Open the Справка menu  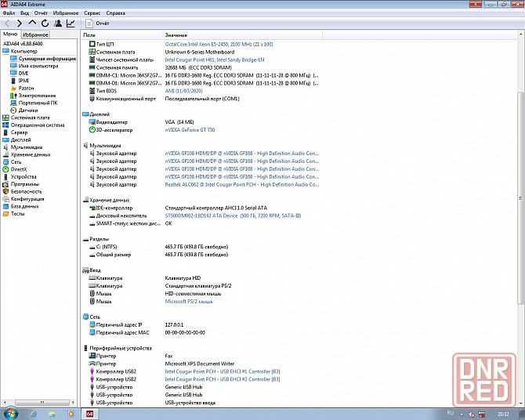(x=115, y=13)
